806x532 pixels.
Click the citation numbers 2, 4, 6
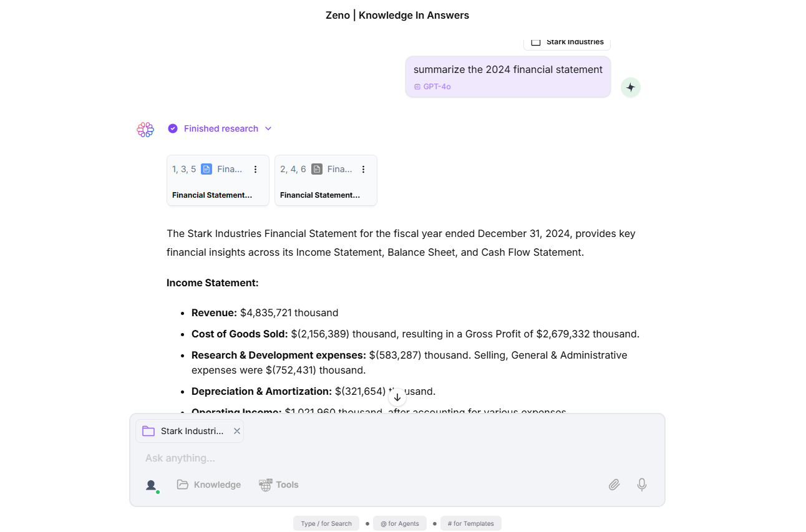[x=293, y=169]
